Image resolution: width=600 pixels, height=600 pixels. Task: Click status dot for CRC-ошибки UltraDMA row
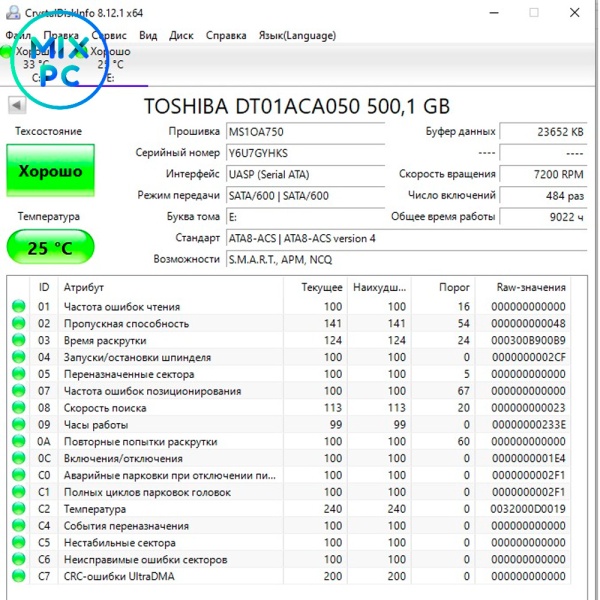[x=18, y=576]
